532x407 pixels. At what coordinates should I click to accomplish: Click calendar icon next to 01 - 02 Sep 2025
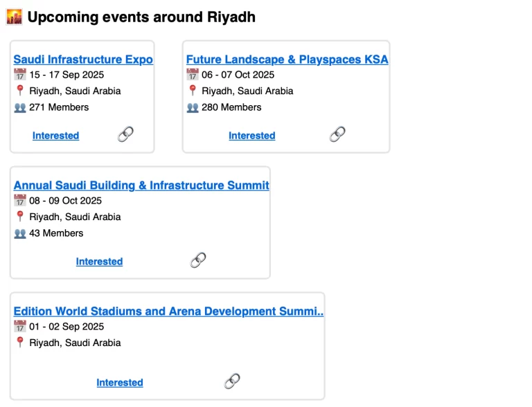click(19, 327)
